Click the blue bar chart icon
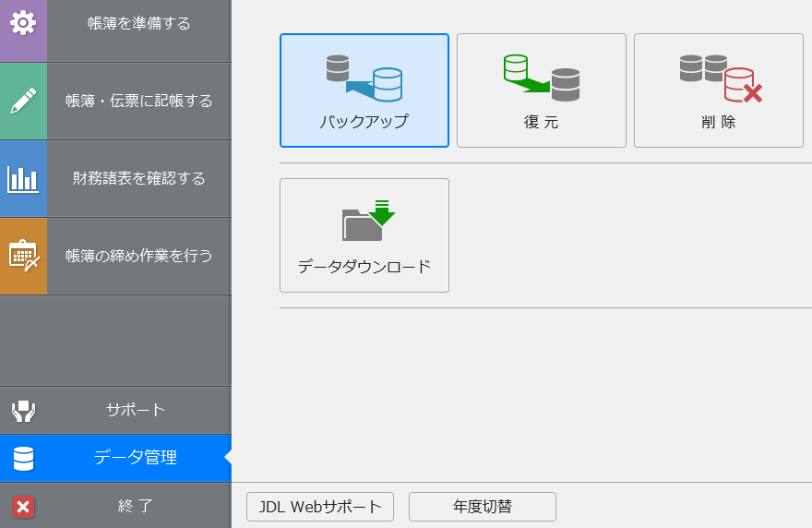Viewport: 812px width, 528px height. (x=23, y=179)
